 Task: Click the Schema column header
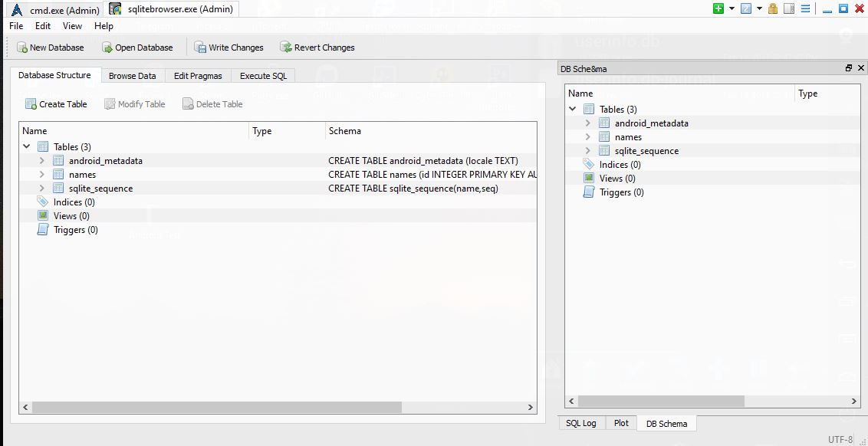click(x=345, y=131)
